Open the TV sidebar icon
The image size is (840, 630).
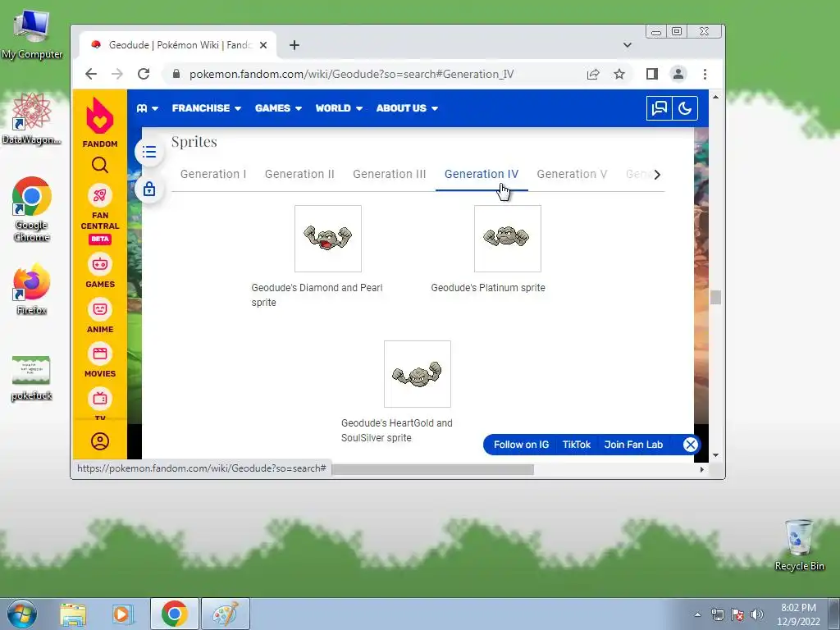tap(99, 398)
